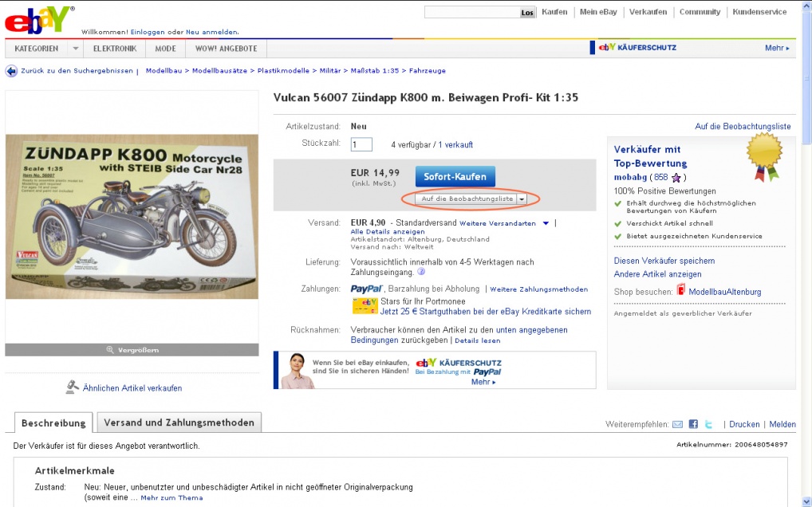812x507 pixels.
Task: Switch to Versand und Zahlungsmethoden tab
Action: pyautogui.click(x=179, y=422)
